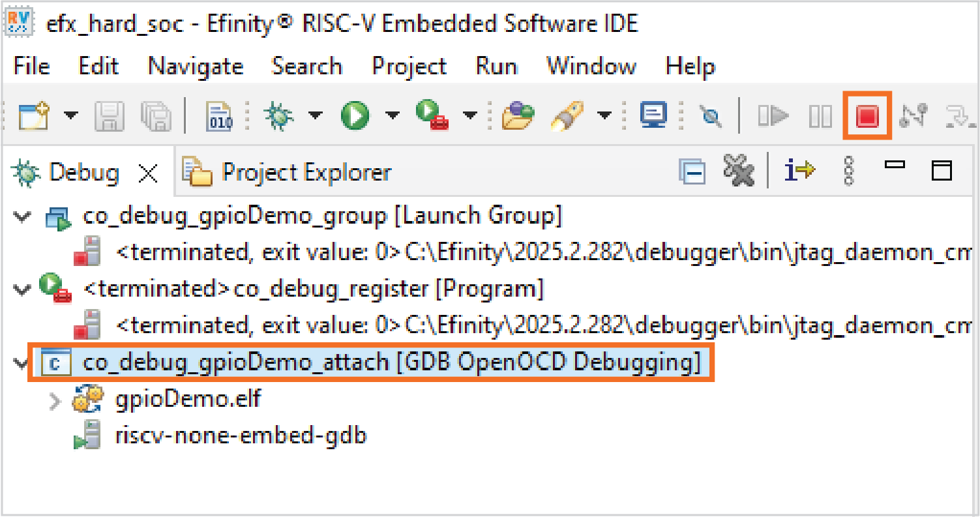Viewport: 980px width, 517px height.
Task: Open the Run button dropdown arrow
Action: pos(392,116)
